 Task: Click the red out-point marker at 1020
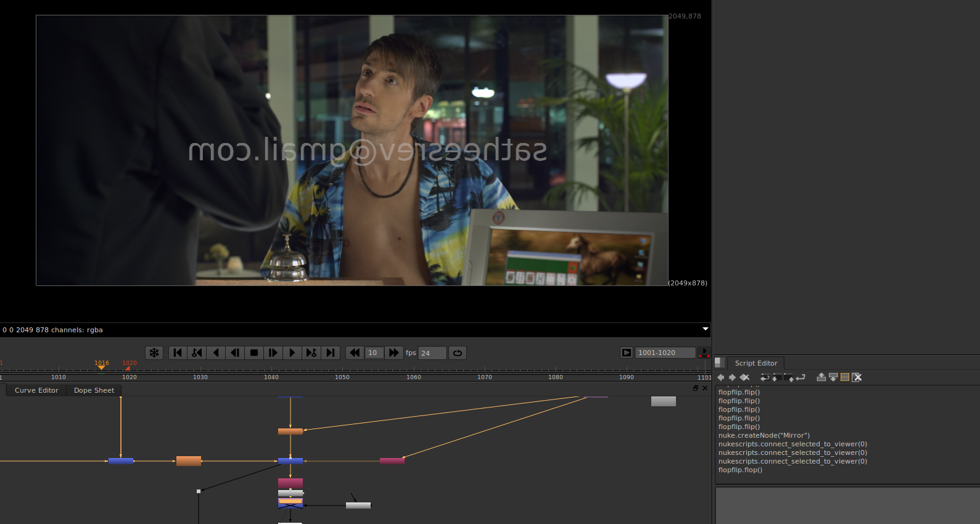[128, 368]
